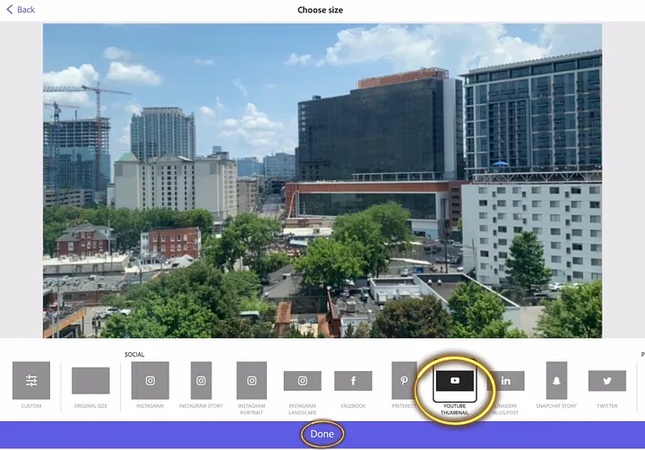
Task: Select Instagram Landscape size
Action: point(302,381)
